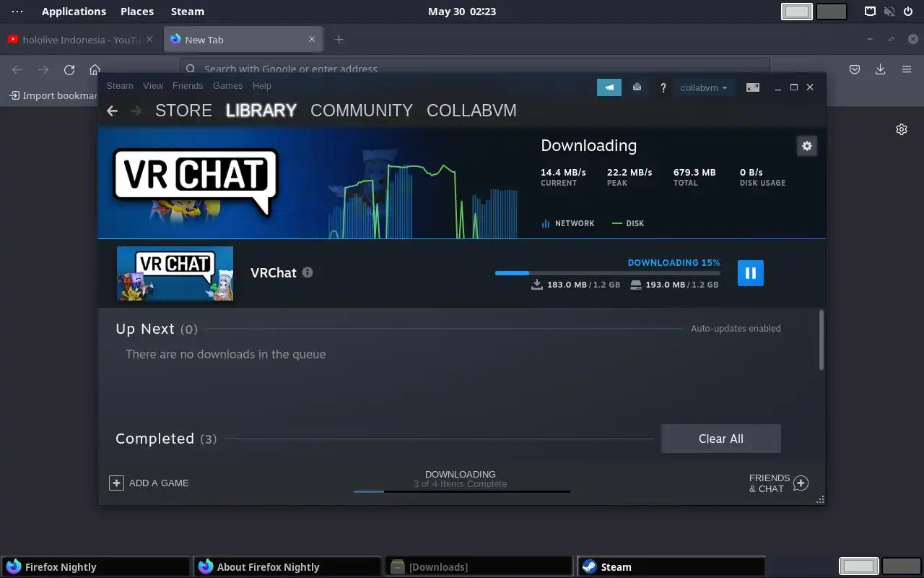Viewport: 924px width, 578px height.
Task: Open the Applications menu in top panel
Action: pos(74,12)
